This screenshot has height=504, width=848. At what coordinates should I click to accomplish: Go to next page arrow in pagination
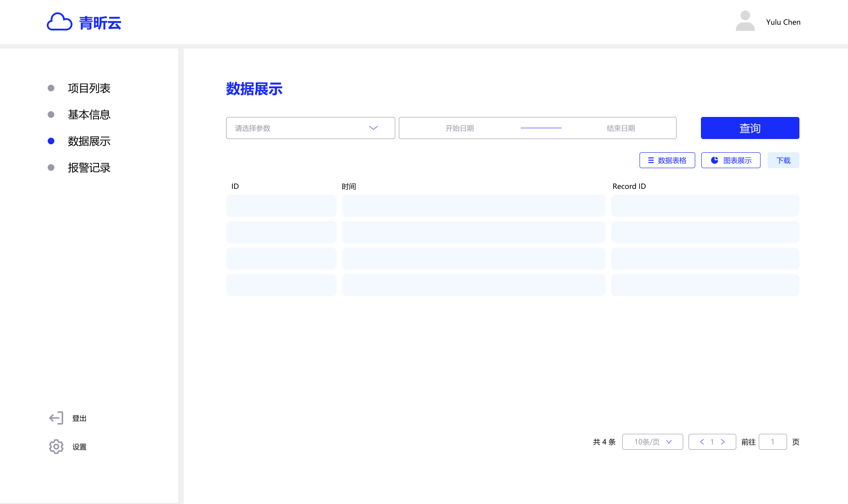(723, 442)
